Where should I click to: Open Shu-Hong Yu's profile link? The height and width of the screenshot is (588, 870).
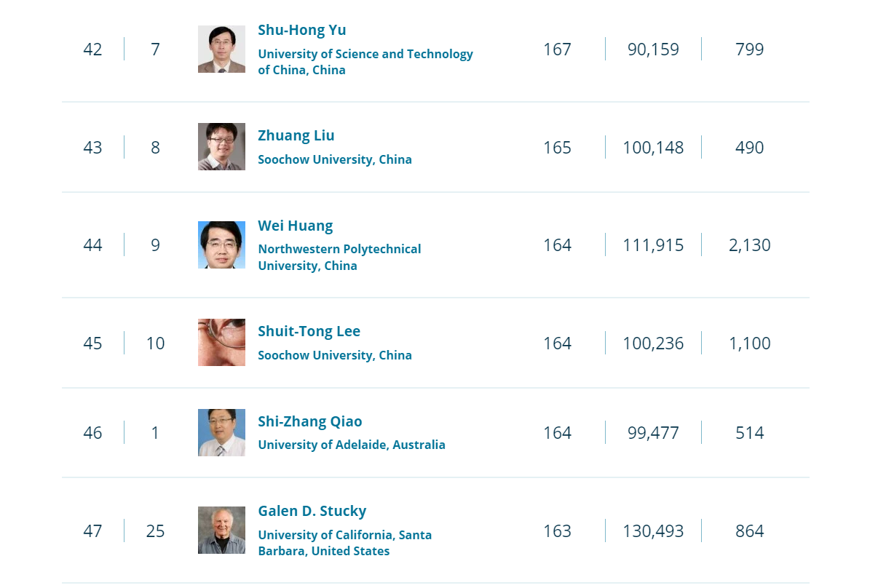pyautogui.click(x=302, y=30)
